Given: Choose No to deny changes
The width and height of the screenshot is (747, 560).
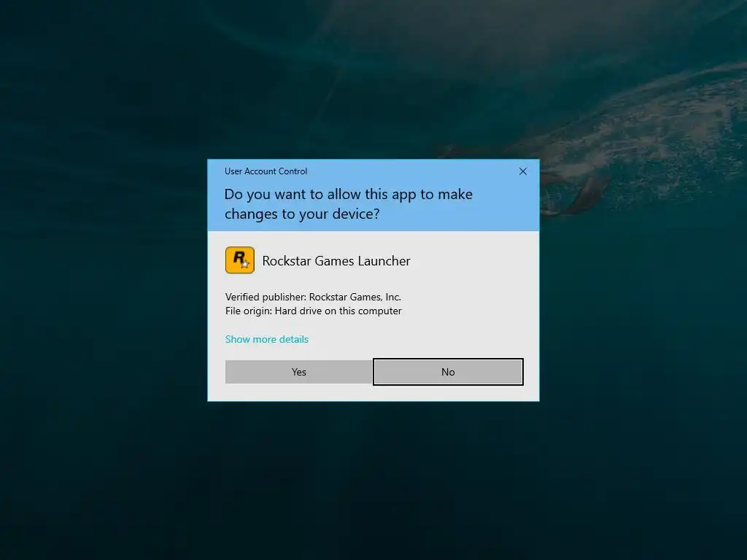Looking at the screenshot, I should [x=448, y=372].
